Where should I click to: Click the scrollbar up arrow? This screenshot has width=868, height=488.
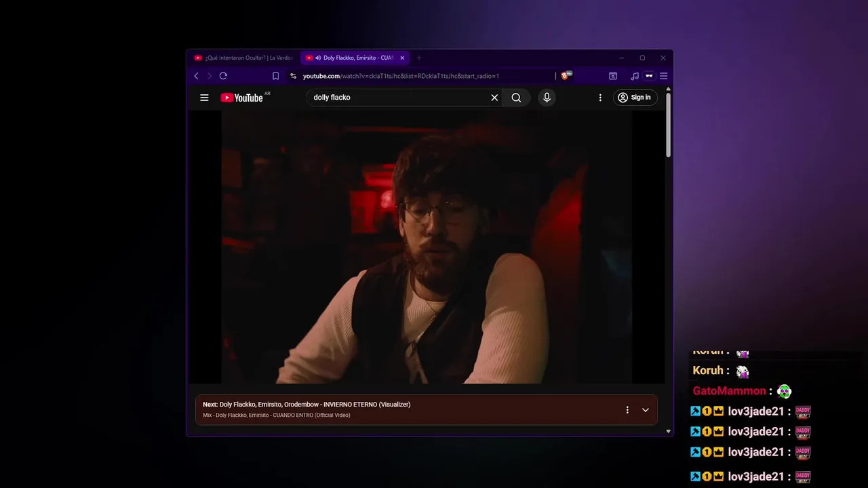click(x=668, y=89)
